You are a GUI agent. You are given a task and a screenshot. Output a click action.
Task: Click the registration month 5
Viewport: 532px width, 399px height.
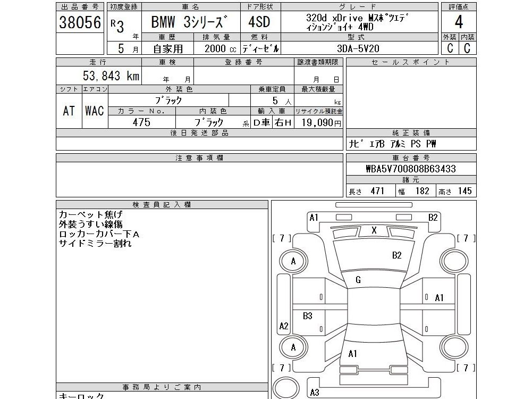tap(121, 48)
